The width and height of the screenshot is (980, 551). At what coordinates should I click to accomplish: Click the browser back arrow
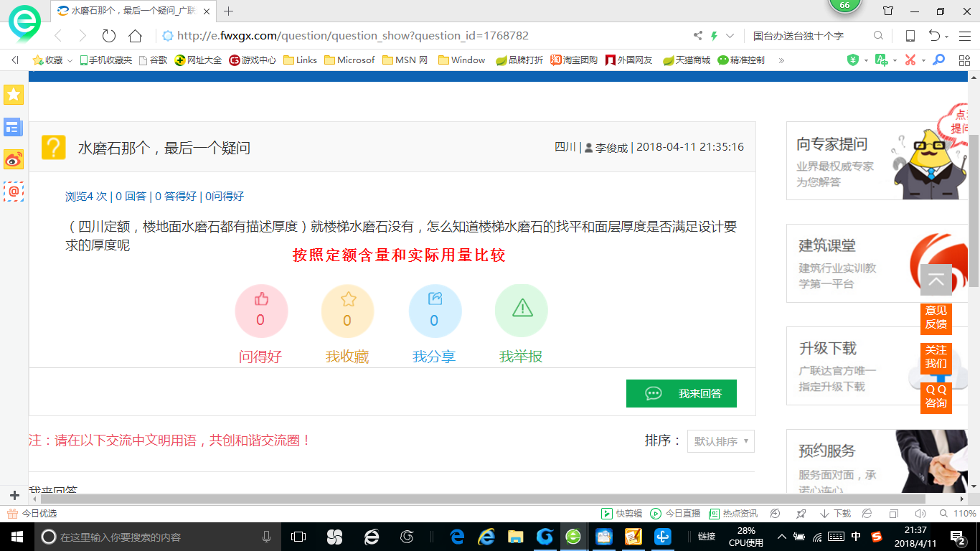pyautogui.click(x=58, y=36)
